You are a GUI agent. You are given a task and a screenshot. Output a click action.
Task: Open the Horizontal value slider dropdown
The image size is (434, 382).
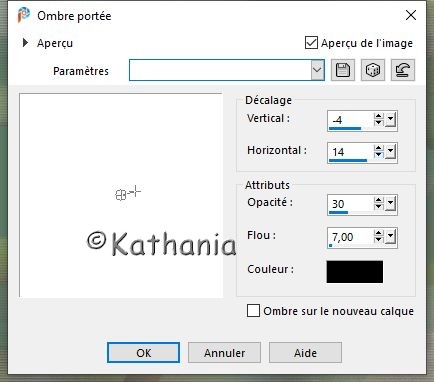390,152
